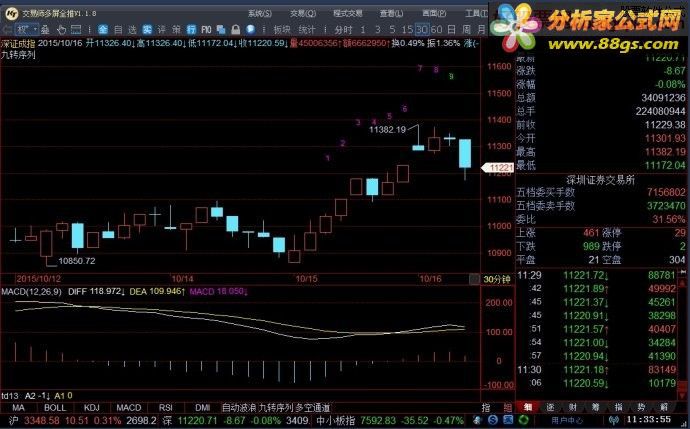
Task: Click the 深证成指 index name
Action: coord(18,43)
